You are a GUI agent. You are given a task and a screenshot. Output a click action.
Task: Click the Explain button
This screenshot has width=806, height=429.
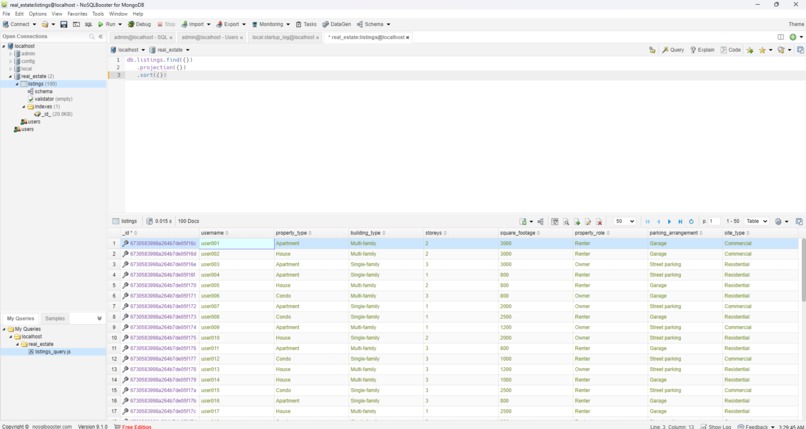(x=703, y=50)
